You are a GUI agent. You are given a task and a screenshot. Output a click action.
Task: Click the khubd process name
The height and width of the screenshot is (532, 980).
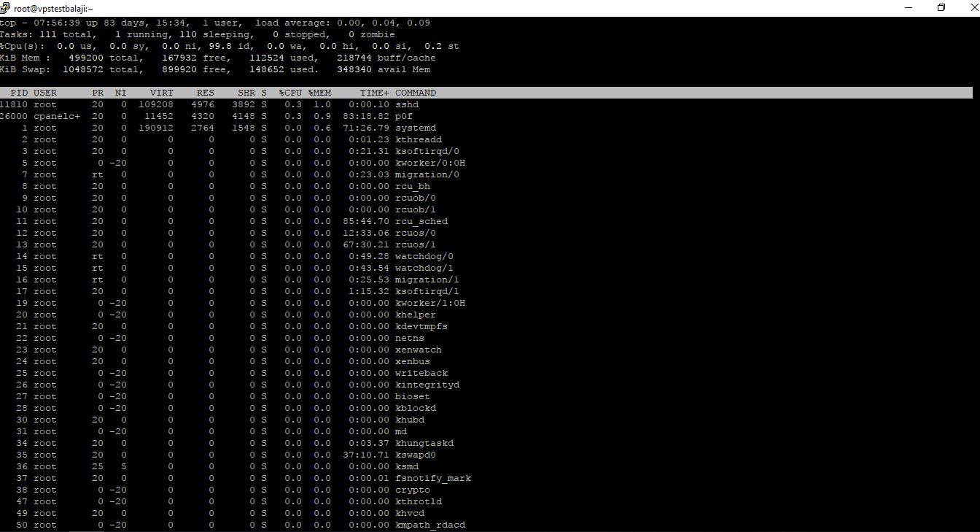coord(410,420)
